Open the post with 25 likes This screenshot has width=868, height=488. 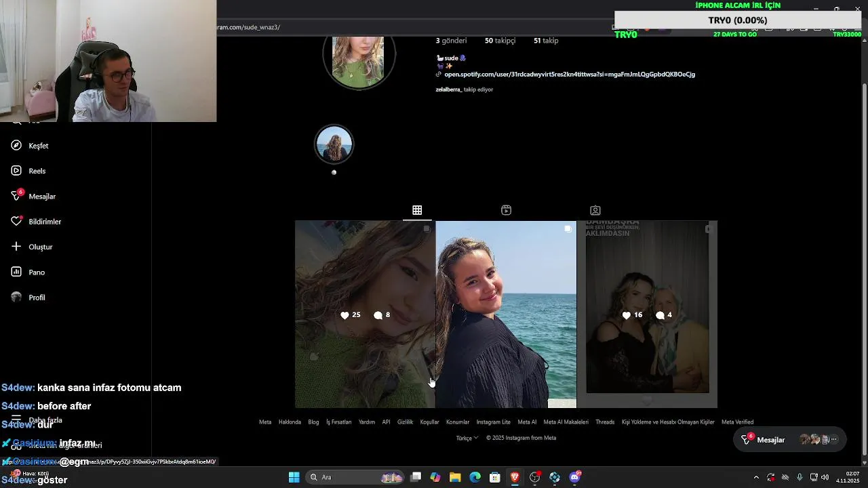click(365, 314)
